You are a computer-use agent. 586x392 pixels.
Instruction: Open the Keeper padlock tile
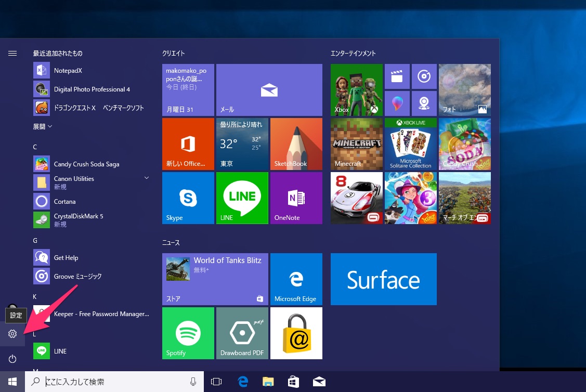(x=296, y=333)
